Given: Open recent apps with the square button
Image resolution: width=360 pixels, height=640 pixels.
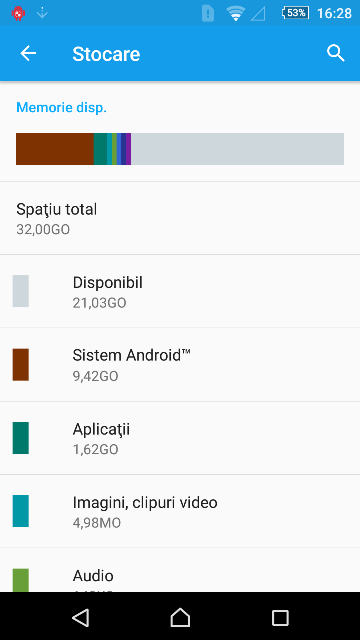Looking at the screenshot, I should pyautogui.click(x=280, y=618).
